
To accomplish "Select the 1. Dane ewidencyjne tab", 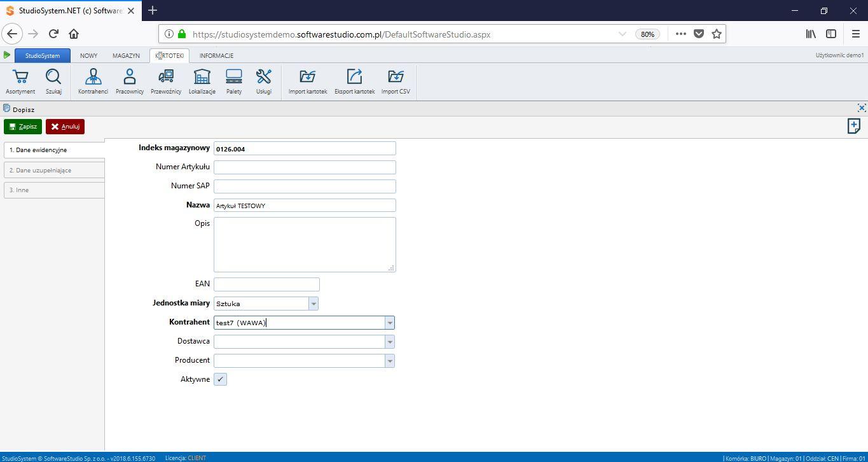I will 54,150.
